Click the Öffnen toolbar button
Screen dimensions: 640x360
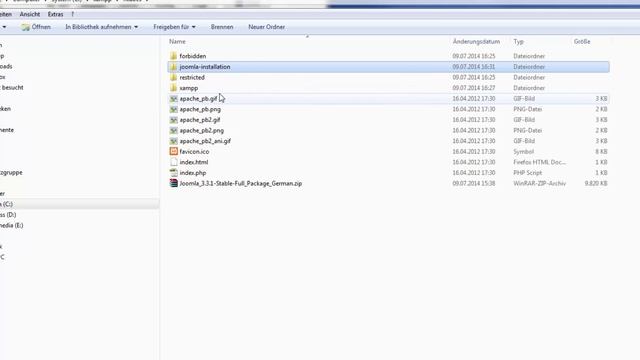point(36,27)
